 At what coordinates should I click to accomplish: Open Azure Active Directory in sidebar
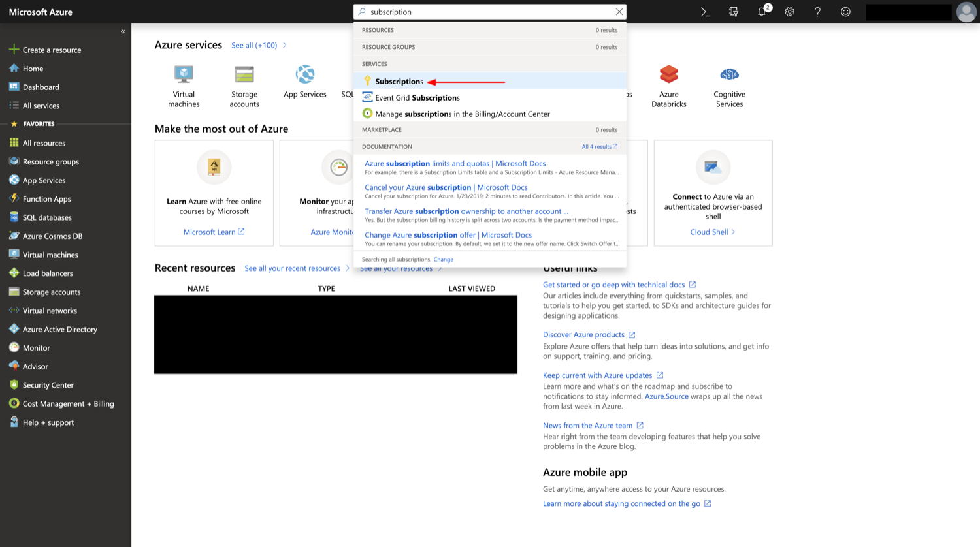(x=59, y=330)
